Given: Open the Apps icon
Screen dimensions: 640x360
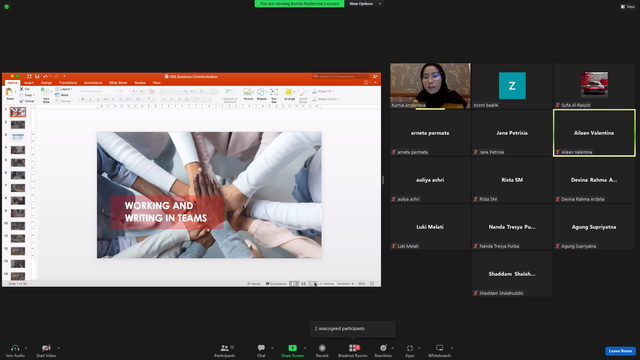Looking at the screenshot, I should (x=410, y=348).
